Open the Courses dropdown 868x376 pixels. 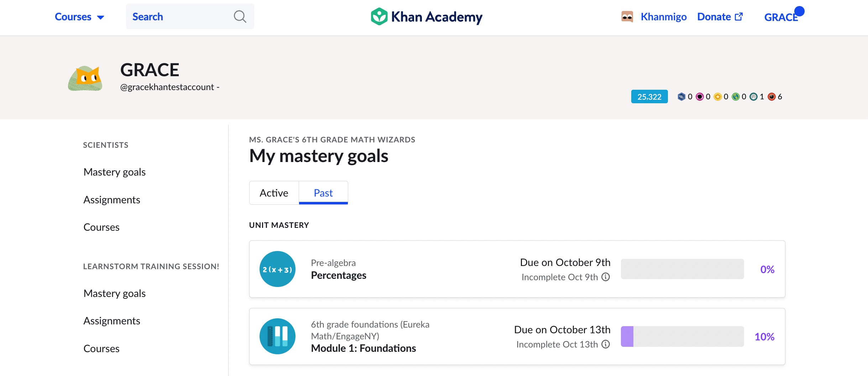[79, 16]
